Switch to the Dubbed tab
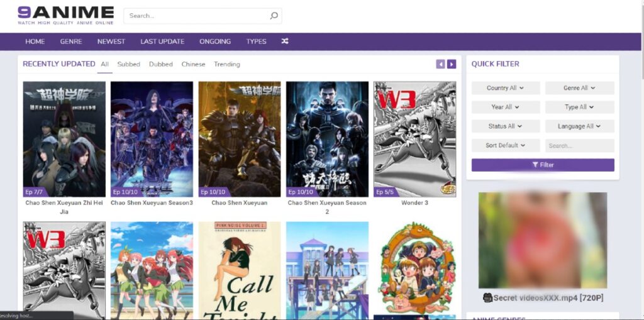This screenshot has height=320, width=644. click(160, 64)
